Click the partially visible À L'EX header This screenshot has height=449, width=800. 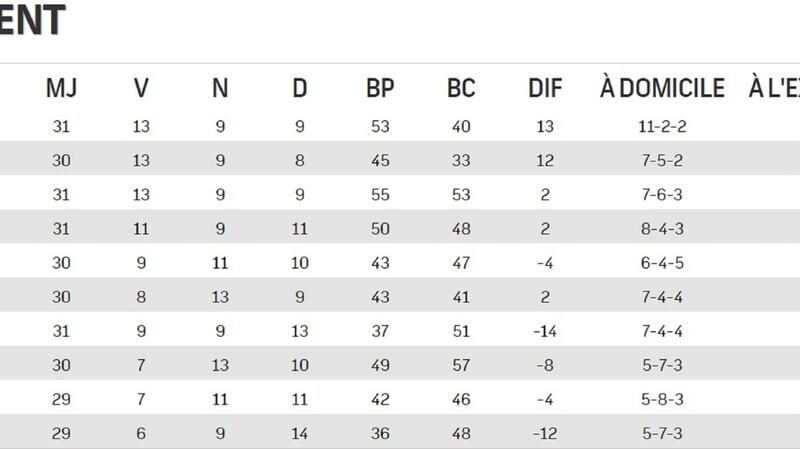pyautogui.click(x=774, y=88)
